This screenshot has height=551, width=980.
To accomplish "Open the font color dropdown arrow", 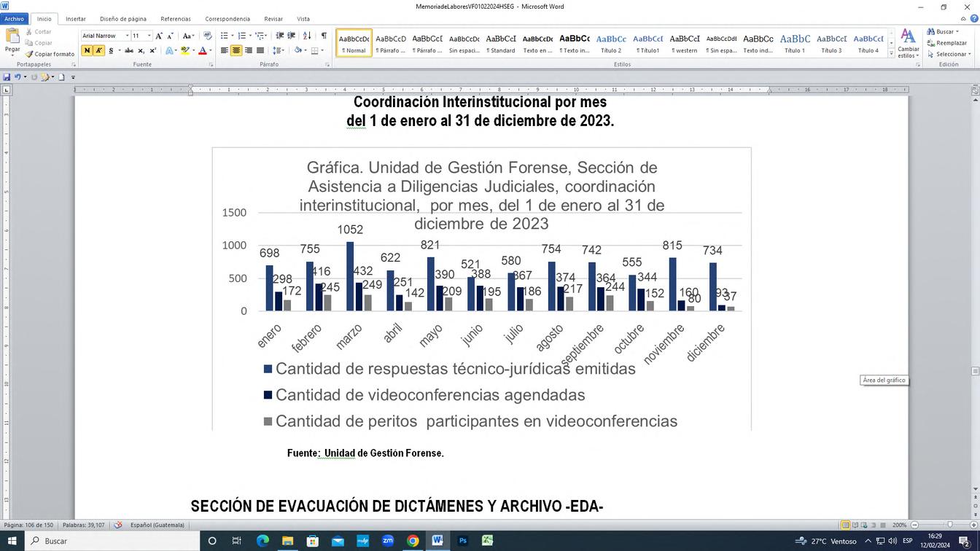I will [210, 51].
